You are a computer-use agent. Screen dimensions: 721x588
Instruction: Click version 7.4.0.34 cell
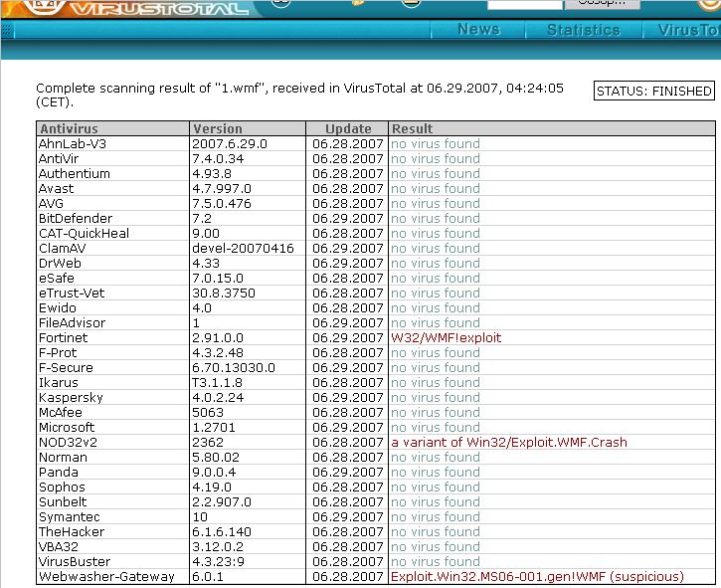click(x=218, y=159)
